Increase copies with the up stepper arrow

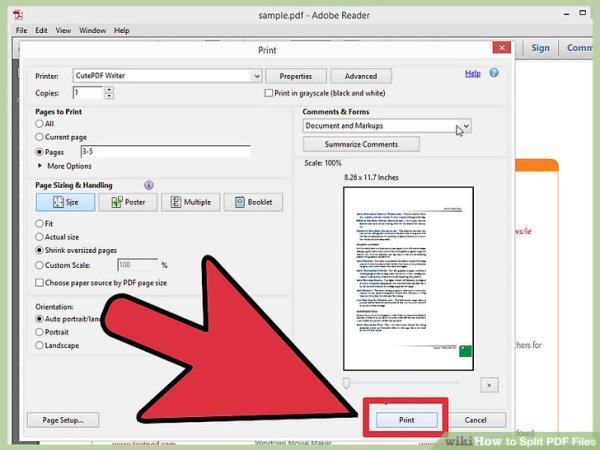[109, 90]
